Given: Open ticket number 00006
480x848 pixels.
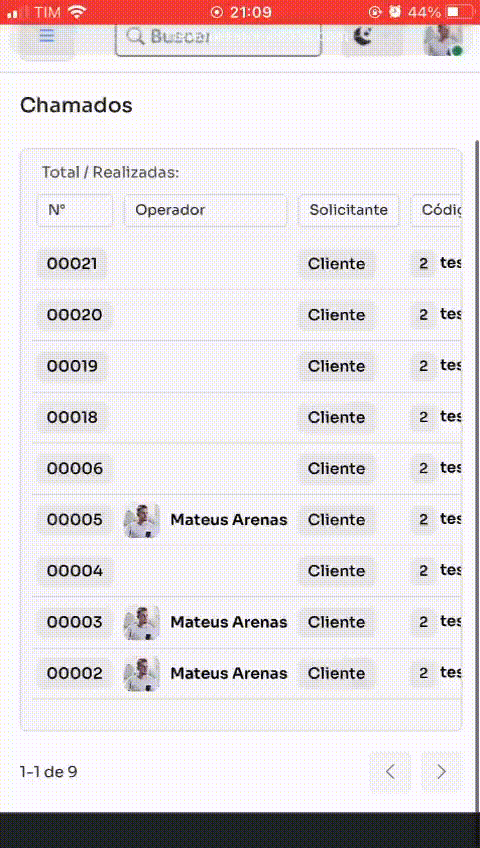Looking at the screenshot, I should click(75, 468).
